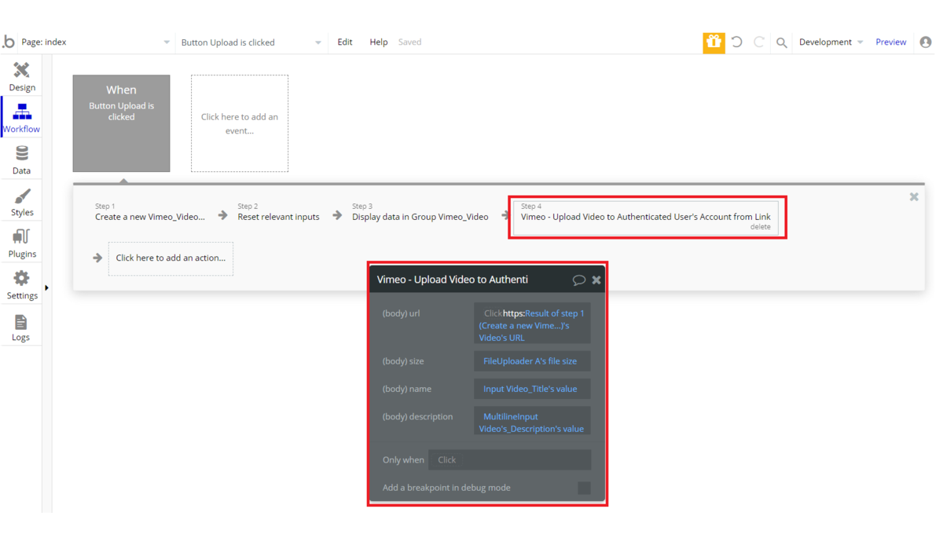
Task: Expand the sidebar collapse arrow
Action: [46, 288]
